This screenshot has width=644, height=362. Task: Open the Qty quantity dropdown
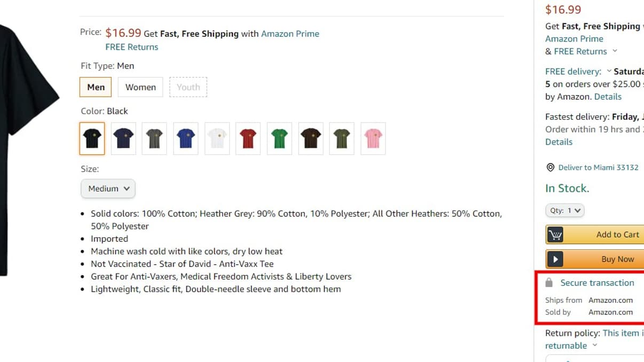[x=565, y=210]
